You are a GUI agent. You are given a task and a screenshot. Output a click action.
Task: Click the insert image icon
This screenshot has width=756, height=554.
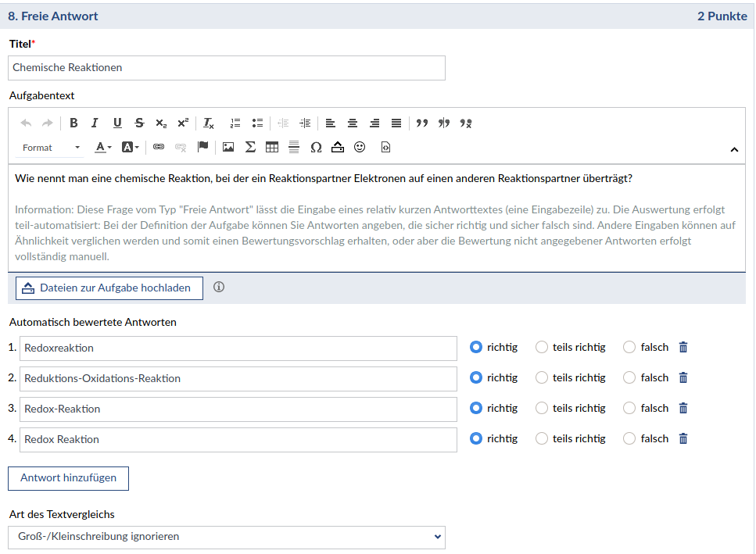[x=228, y=147]
